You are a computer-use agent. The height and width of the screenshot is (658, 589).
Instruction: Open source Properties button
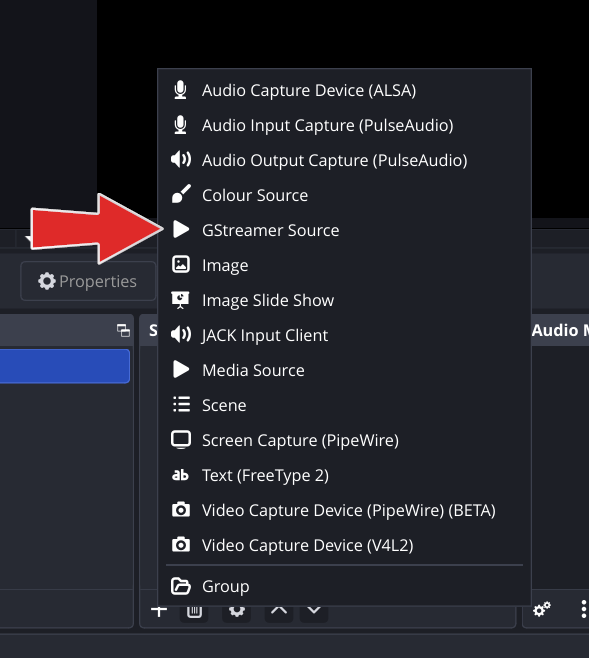coord(88,281)
